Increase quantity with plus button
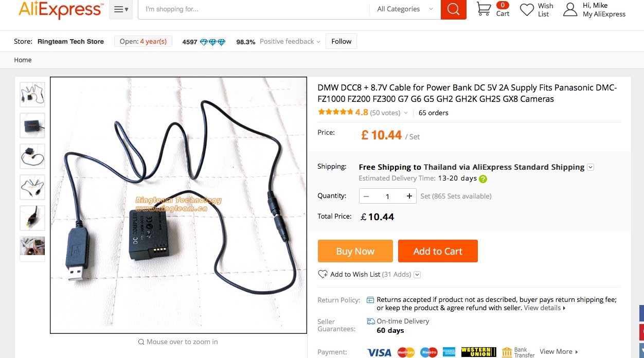This screenshot has width=644, height=358. [409, 196]
